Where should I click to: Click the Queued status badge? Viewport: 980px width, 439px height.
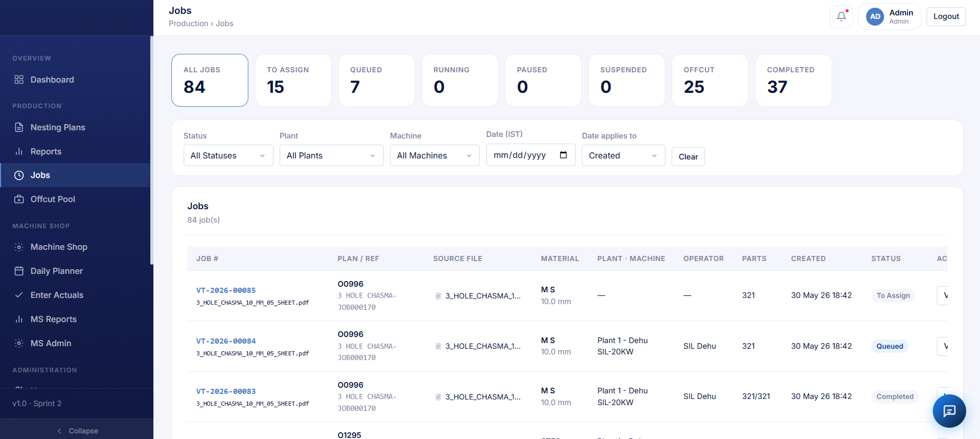[890, 346]
